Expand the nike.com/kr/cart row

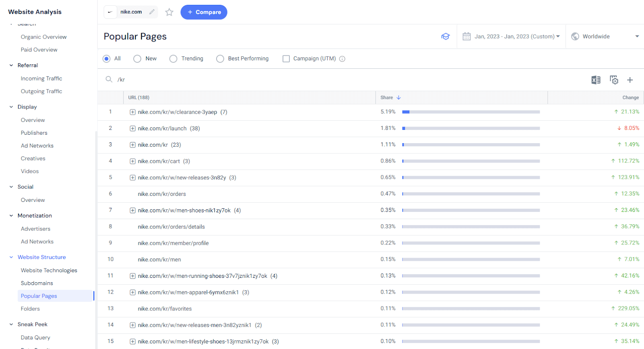132,161
